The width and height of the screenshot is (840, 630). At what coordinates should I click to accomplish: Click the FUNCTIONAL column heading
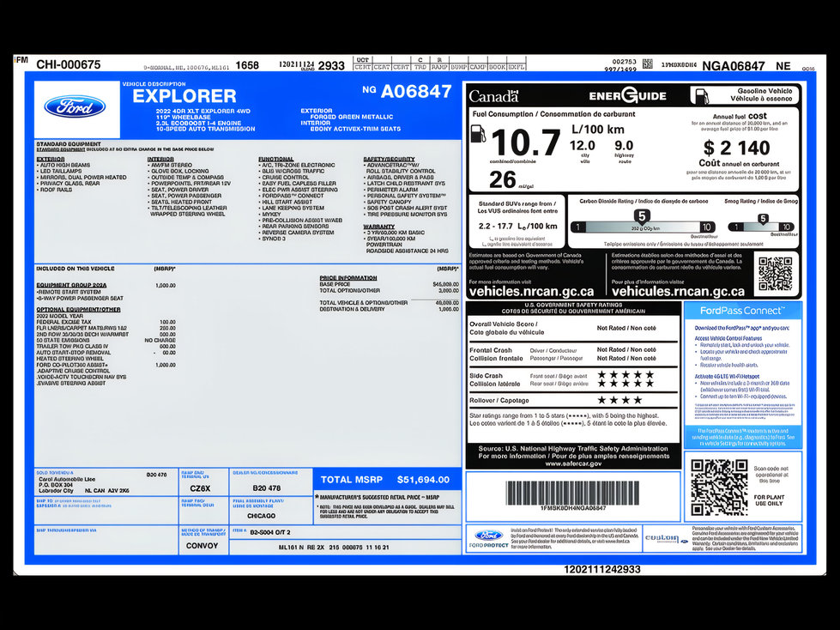pos(275,159)
